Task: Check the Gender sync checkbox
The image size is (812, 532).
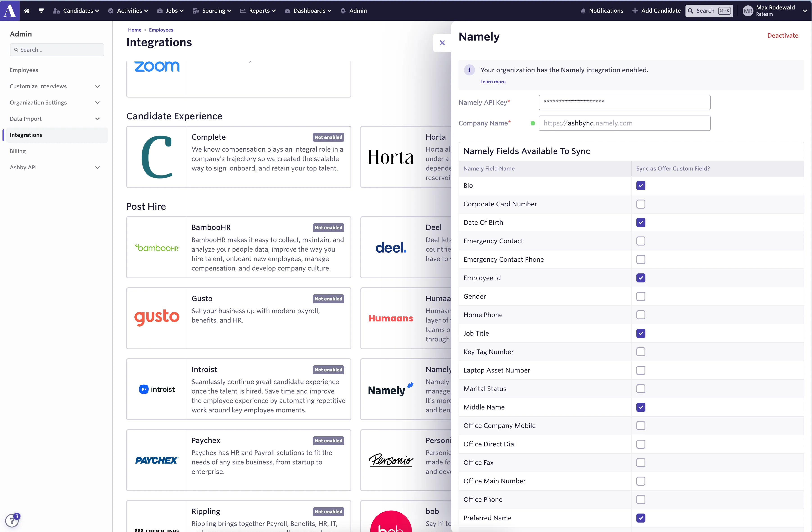Action: pyautogui.click(x=641, y=296)
